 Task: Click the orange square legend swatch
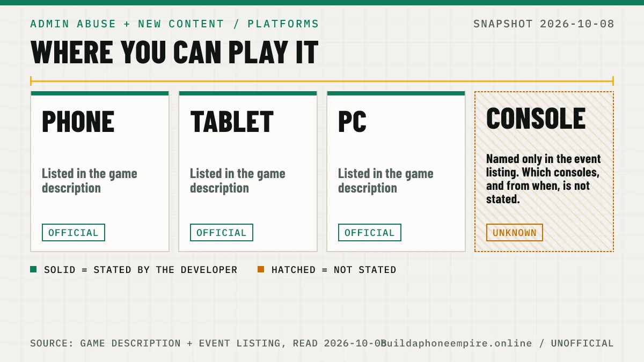[x=261, y=269]
